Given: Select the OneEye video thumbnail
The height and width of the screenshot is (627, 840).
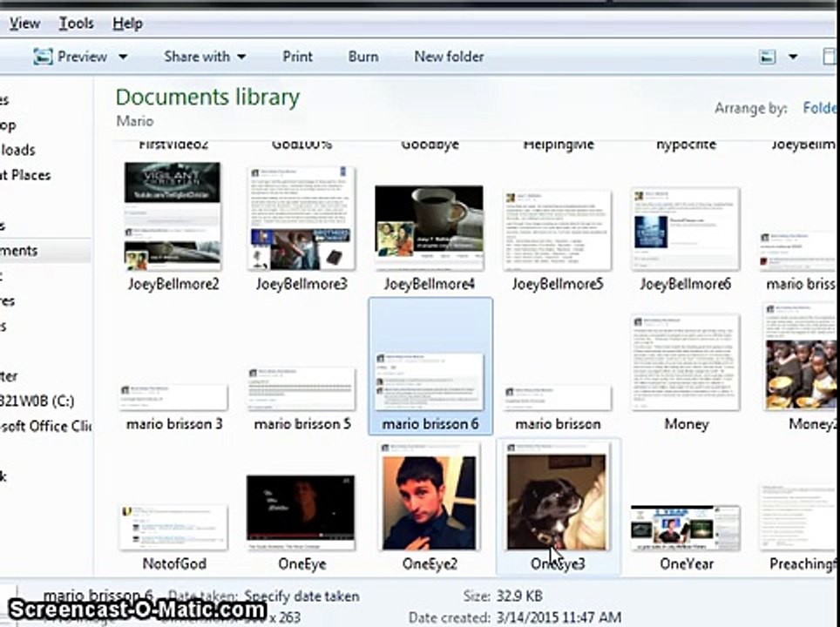Looking at the screenshot, I should coord(301,512).
